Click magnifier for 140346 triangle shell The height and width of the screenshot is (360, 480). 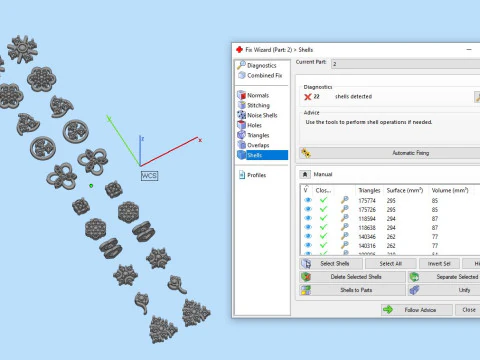[x=345, y=236]
